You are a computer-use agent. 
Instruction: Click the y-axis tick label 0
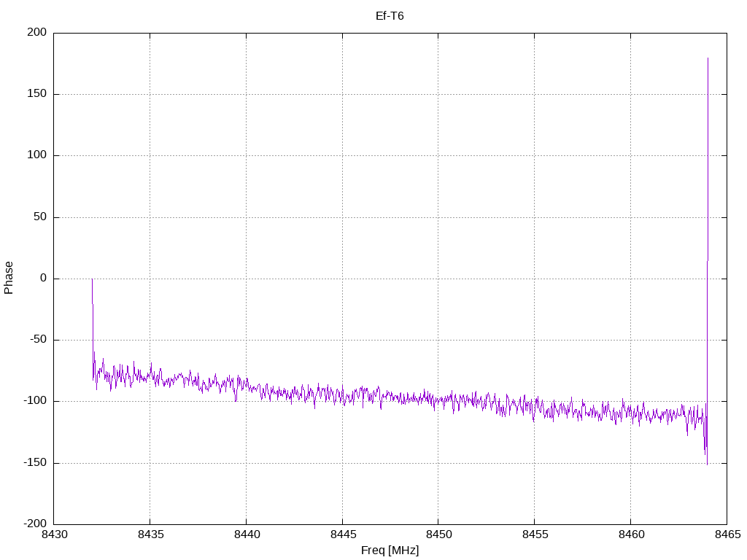click(43, 278)
